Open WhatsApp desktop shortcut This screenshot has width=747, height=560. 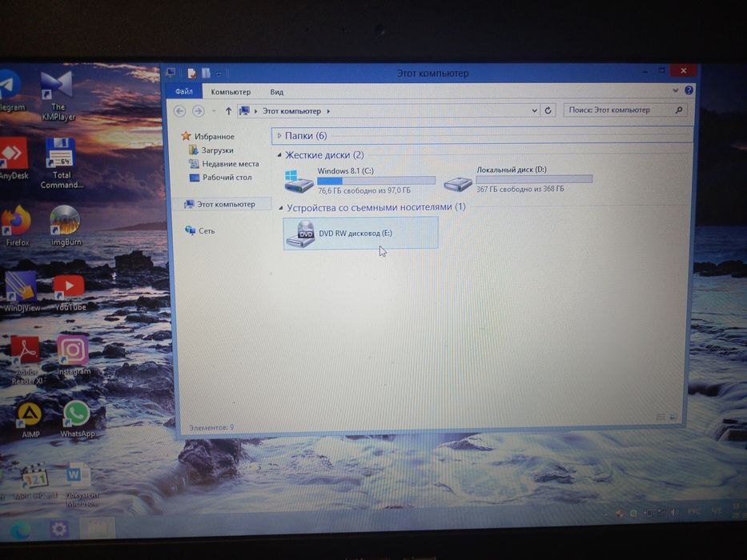77,419
